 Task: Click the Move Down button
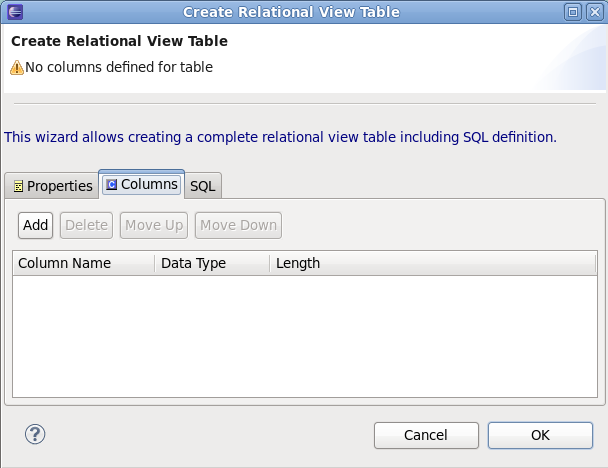[238, 225]
